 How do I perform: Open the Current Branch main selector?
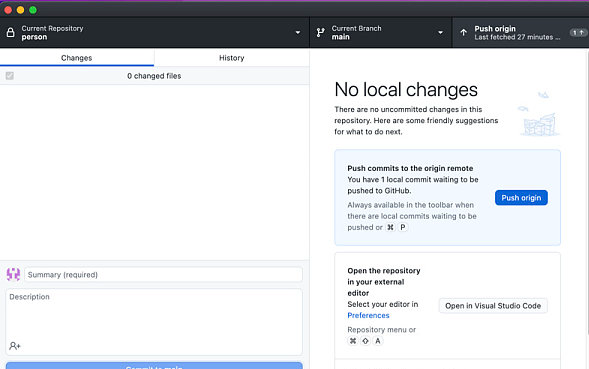(381, 33)
